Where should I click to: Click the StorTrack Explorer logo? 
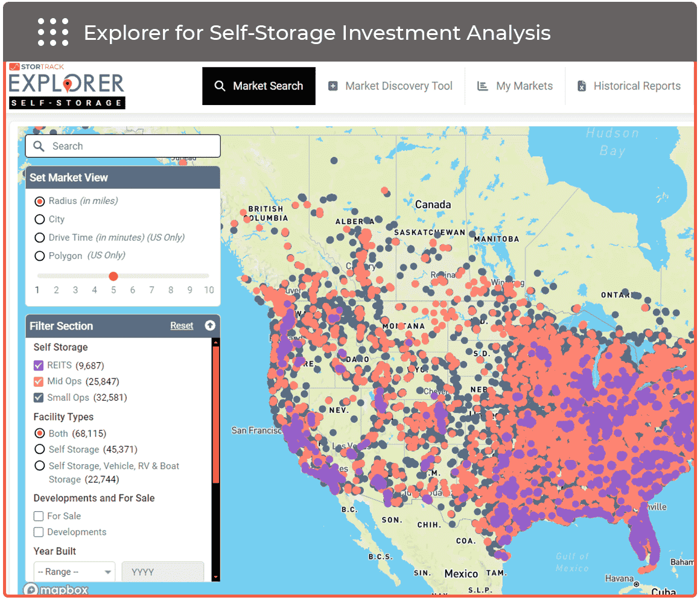(x=65, y=85)
